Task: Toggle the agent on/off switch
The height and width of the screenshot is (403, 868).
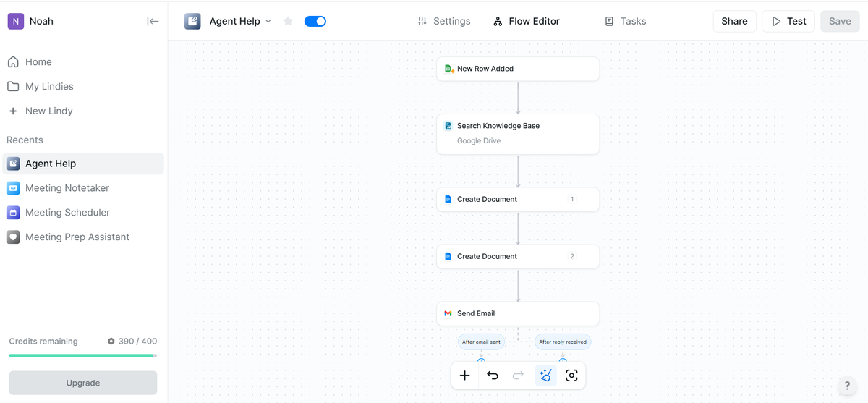Action: coord(315,21)
